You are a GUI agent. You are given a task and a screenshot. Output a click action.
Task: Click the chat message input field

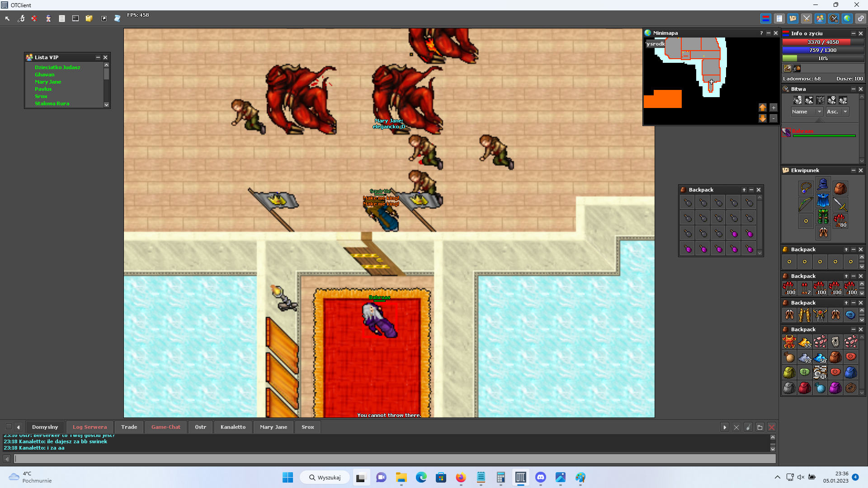395,459
